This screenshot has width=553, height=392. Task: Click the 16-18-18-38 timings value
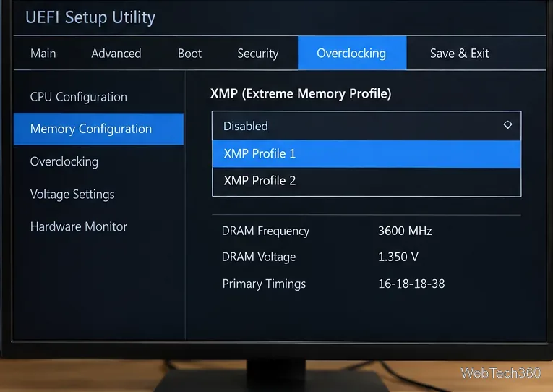pyautogui.click(x=411, y=284)
